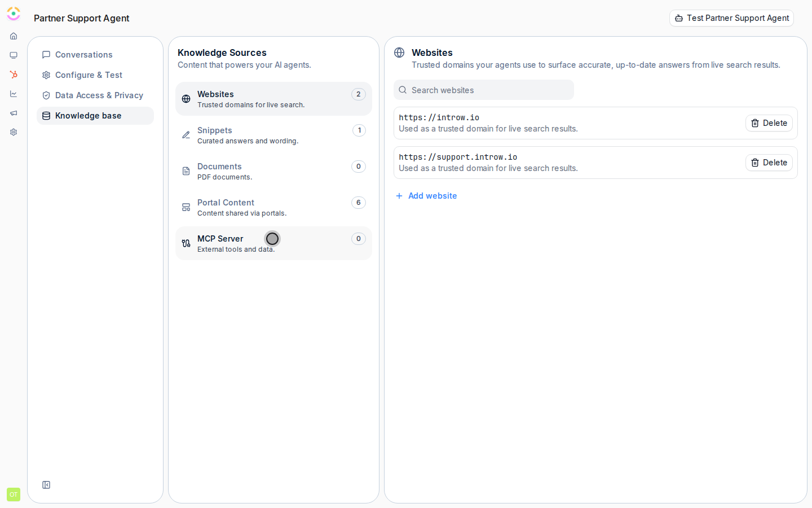Select the Snippets knowledge source
Viewport: 812px width, 508px height.
pyautogui.click(x=273, y=135)
